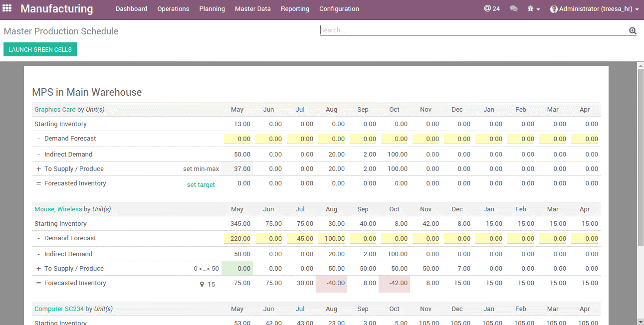Click the search magnifier icon

(x=633, y=31)
